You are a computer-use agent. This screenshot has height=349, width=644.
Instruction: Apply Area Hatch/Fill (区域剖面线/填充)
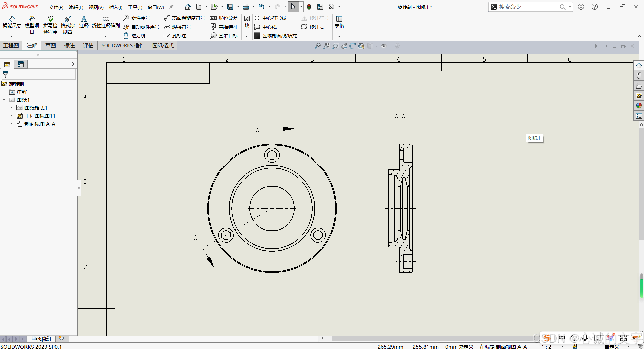coord(276,36)
